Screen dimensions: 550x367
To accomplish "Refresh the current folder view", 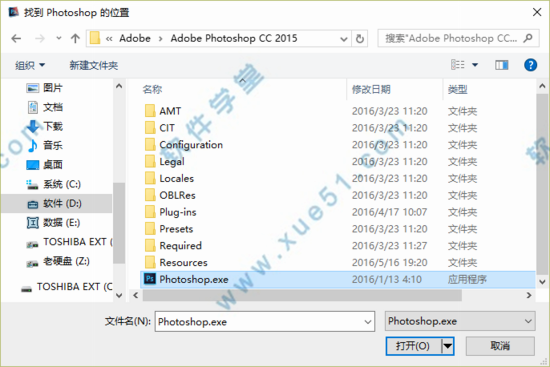I will click(x=360, y=39).
